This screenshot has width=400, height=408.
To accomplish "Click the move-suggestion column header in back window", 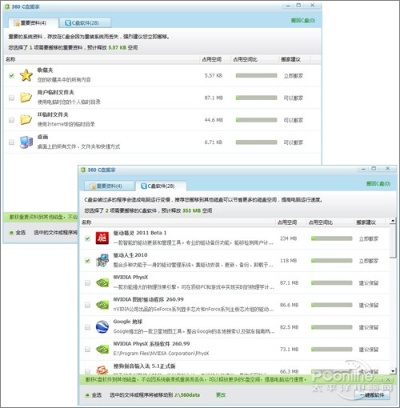I will point(291,59).
